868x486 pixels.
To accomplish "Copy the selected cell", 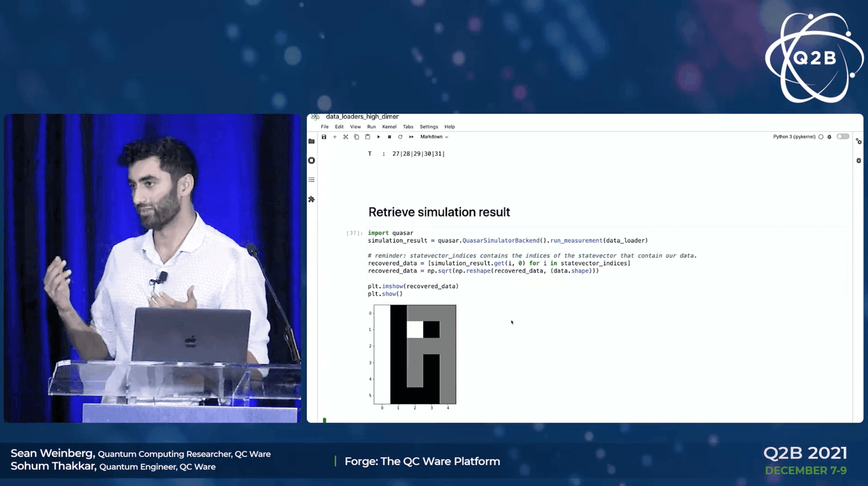I will point(356,137).
